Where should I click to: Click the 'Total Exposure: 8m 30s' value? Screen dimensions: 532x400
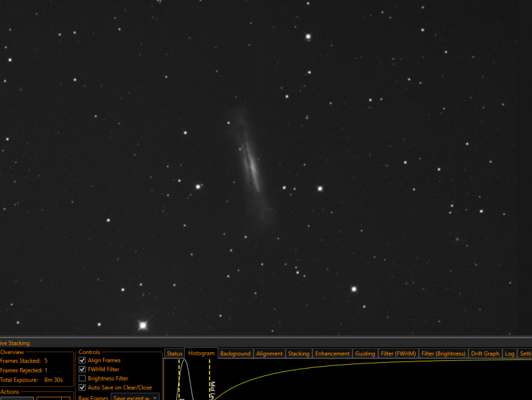click(53, 379)
